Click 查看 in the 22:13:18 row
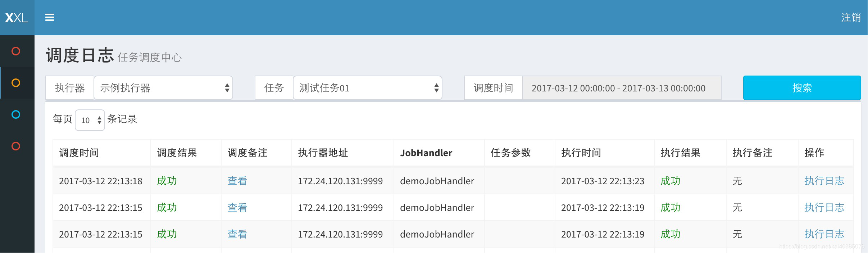Image resolution: width=868 pixels, height=253 pixels. [237, 181]
